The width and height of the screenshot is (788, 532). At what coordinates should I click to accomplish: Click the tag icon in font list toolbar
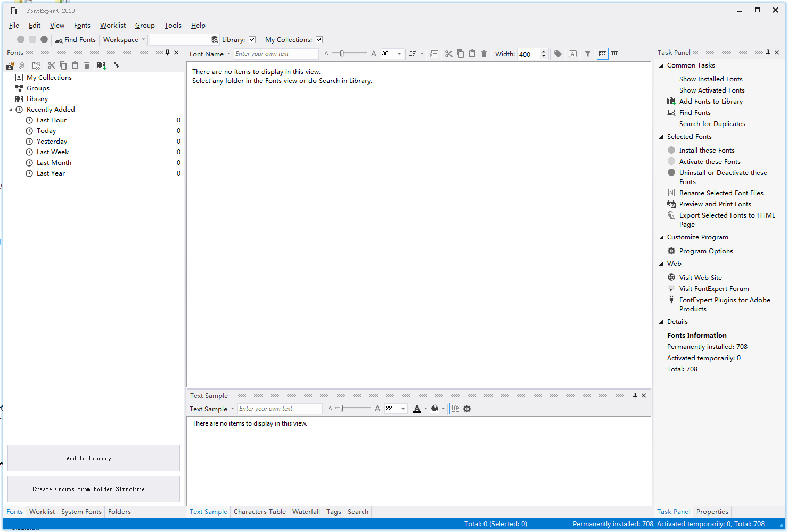(x=557, y=54)
